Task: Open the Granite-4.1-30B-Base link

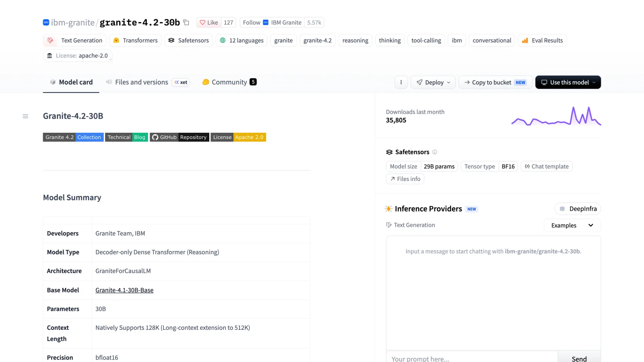Action: click(124, 290)
